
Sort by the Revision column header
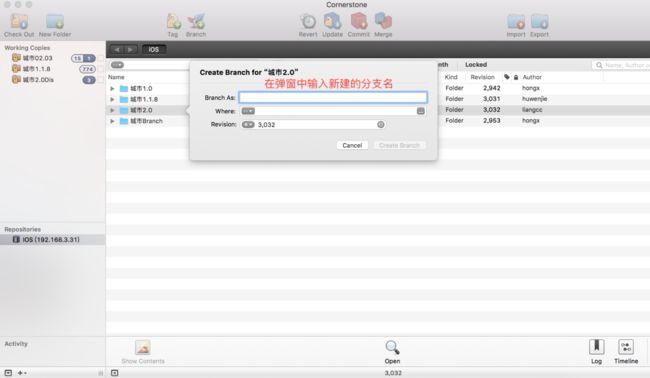pyautogui.click(x=482, y=77)
